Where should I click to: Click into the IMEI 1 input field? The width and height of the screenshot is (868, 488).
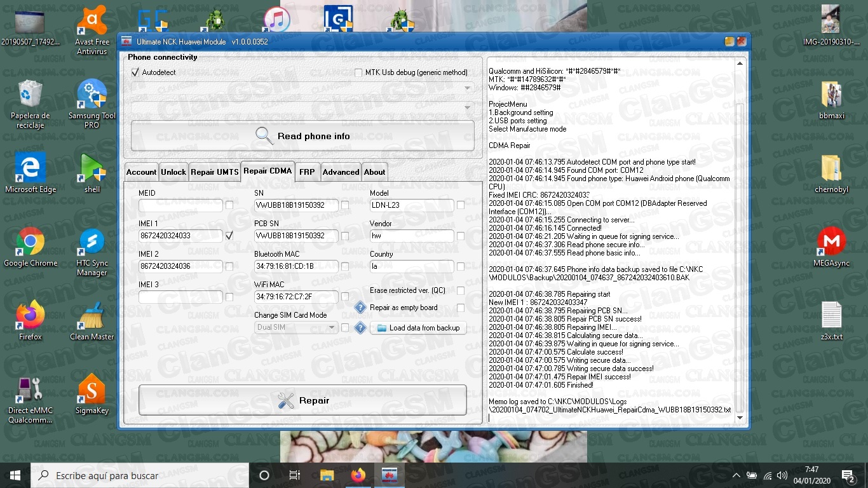[x=180, y=236]
